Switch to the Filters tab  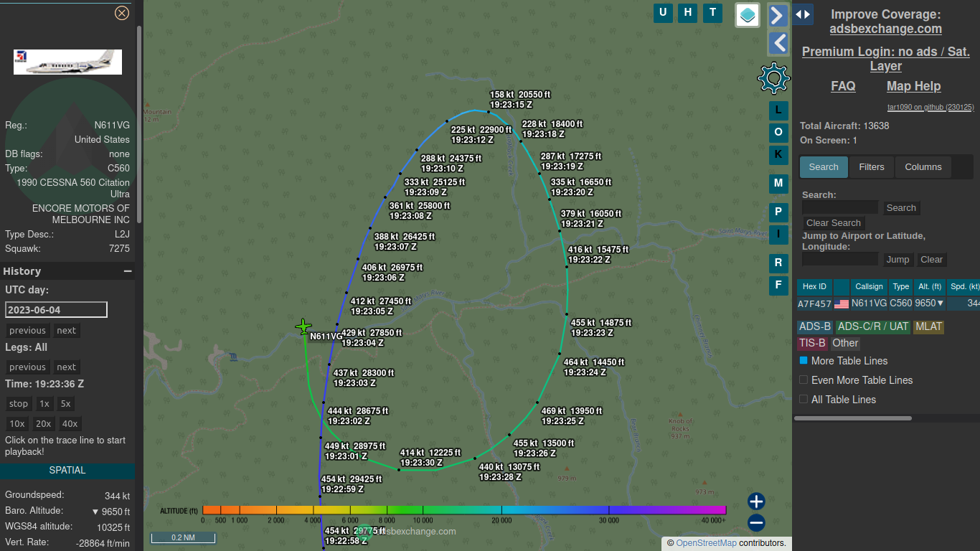click(872, 167)
